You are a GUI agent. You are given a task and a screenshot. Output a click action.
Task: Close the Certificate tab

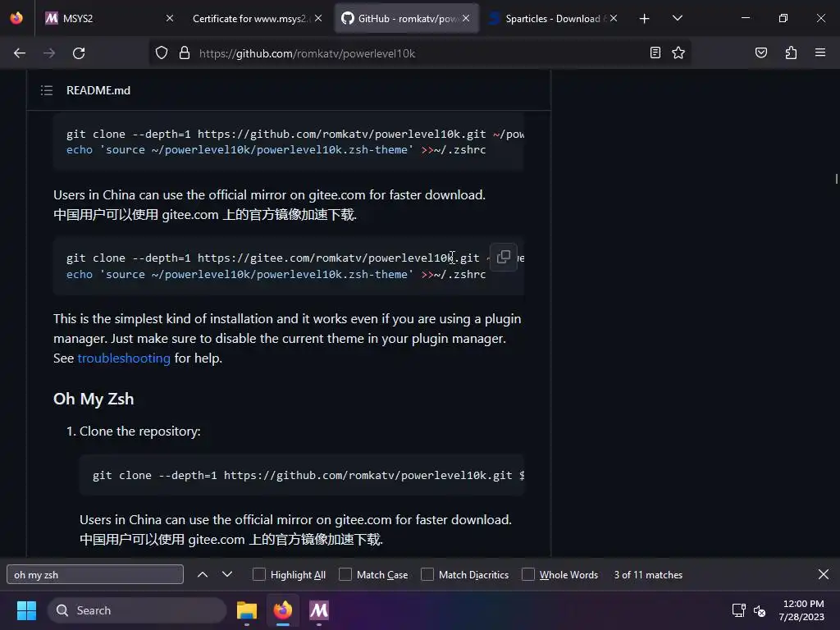318,18
